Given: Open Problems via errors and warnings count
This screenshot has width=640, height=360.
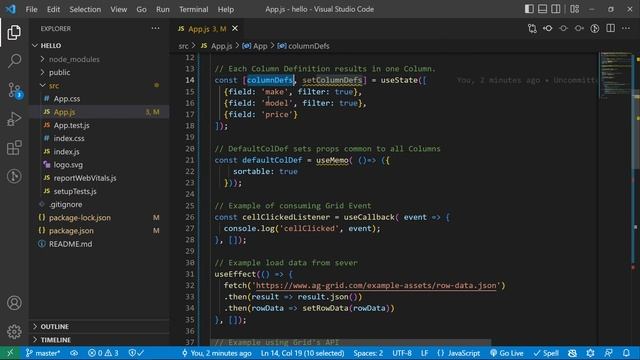Looking at the screenshot, I should [103, 353].
